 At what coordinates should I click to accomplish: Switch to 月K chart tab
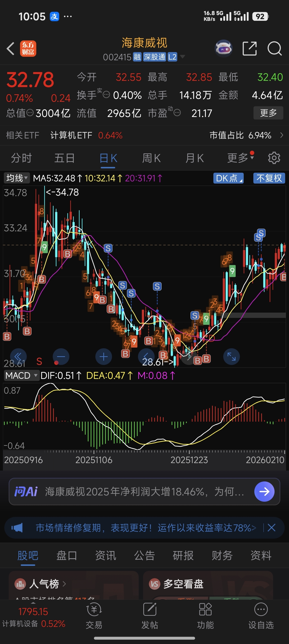[x=194, y=158]
